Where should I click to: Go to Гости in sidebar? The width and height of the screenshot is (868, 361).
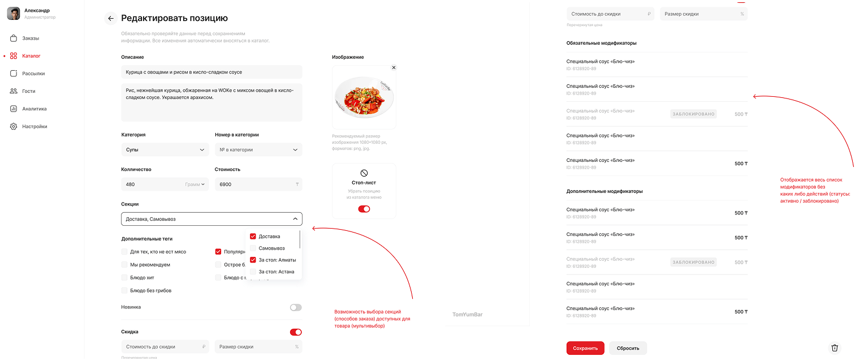pos(28,91)
